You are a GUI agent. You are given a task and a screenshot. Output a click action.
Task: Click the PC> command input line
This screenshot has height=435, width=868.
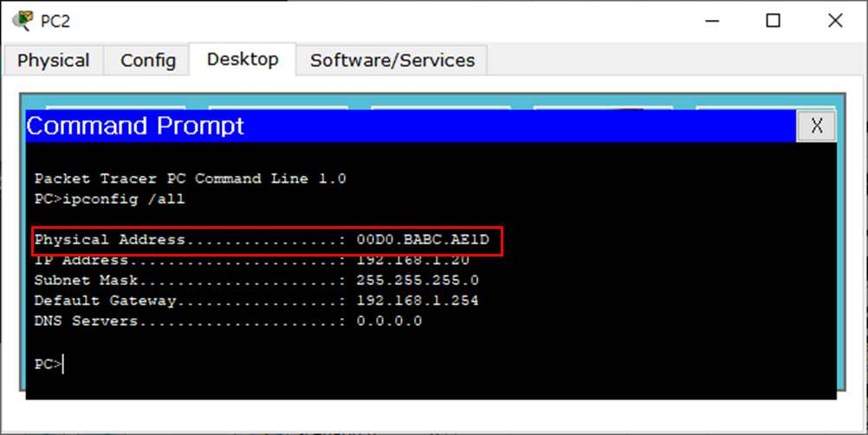coord(49,365)
